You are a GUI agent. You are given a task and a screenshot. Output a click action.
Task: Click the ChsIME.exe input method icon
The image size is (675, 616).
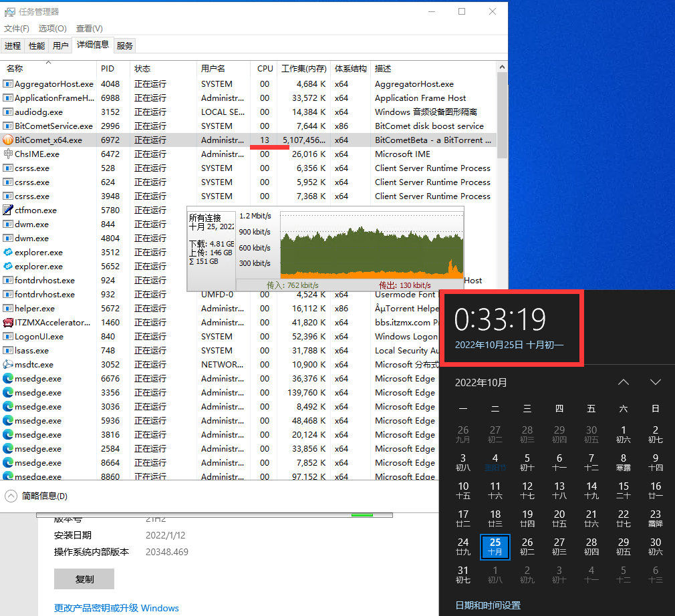tap(8, 154)
